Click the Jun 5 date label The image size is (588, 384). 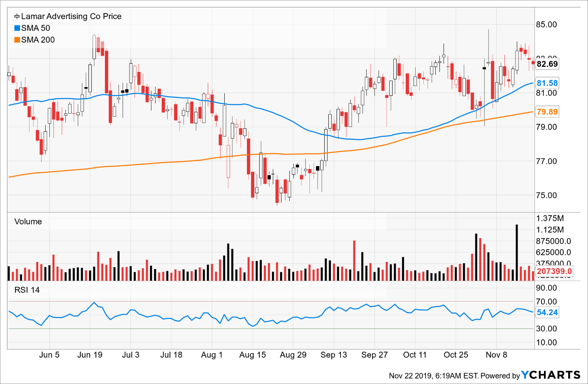[x=49, y=355]
